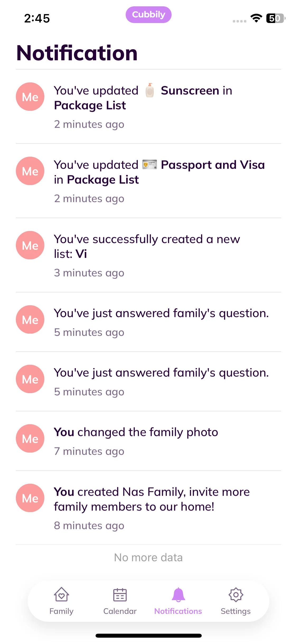Tap the Cubbily app pill at top
Screen dimensions: 297x644
pyautogui.click(x=148, y=15)
